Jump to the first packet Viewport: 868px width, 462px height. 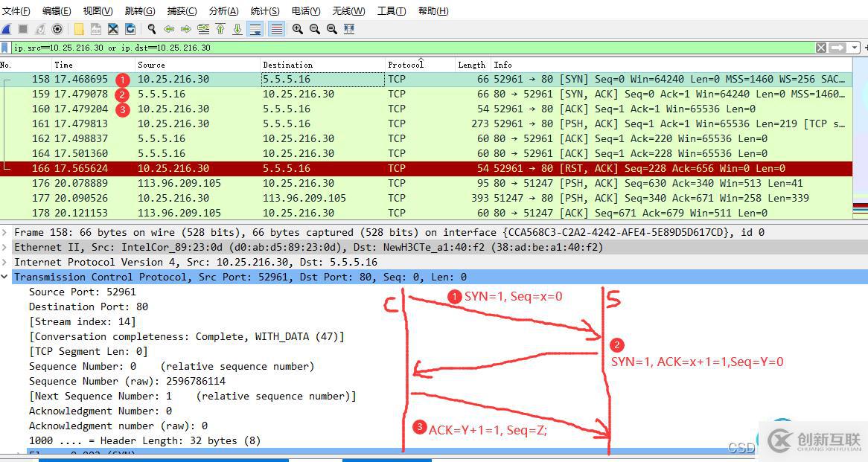click(x=220, y=29)
